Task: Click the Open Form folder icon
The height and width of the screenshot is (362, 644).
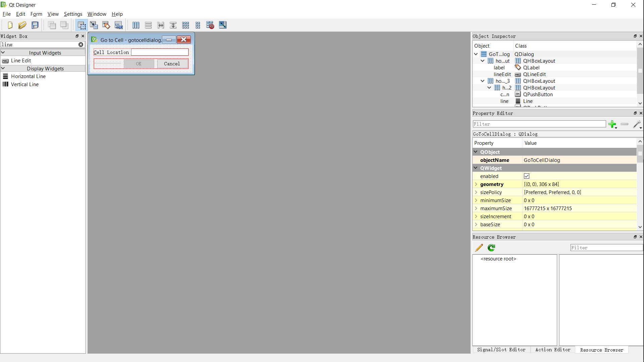Action: (x=22, y=25)
